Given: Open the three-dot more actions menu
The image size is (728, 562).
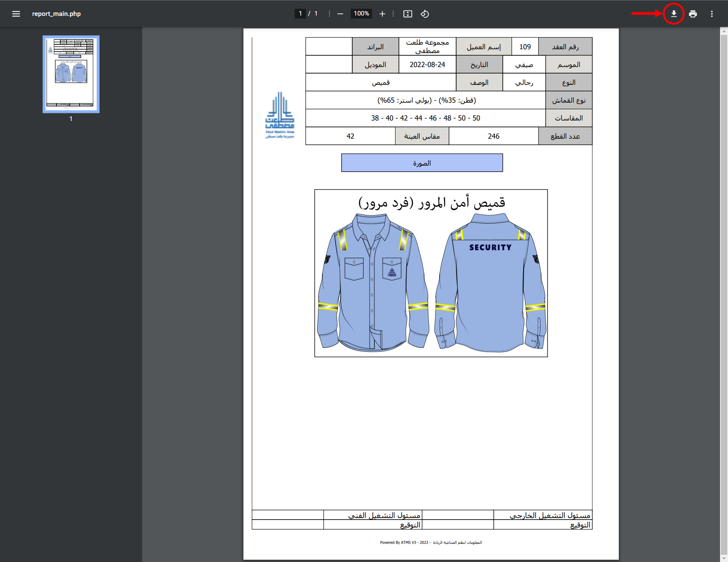Looking at the screenshot, I should tap(712, 14).
